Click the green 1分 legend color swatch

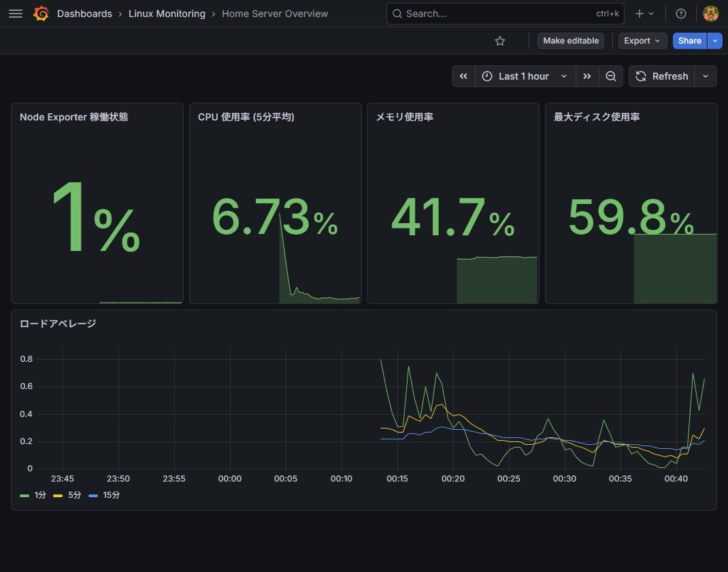(x=24, y=496)
